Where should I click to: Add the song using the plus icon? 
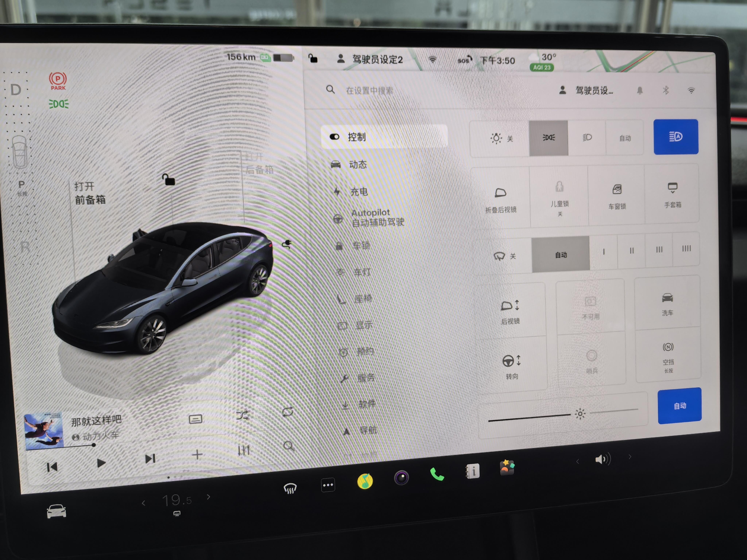197,454
